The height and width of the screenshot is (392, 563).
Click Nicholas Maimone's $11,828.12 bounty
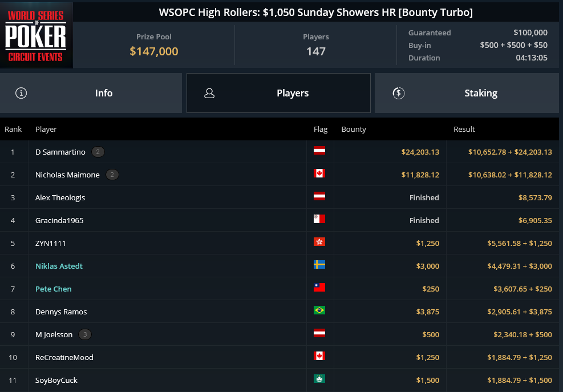[x=420, y=175]
